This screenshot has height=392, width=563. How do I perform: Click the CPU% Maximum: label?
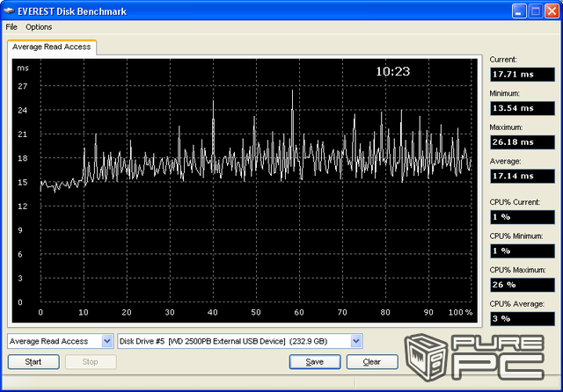click(517, 270)
